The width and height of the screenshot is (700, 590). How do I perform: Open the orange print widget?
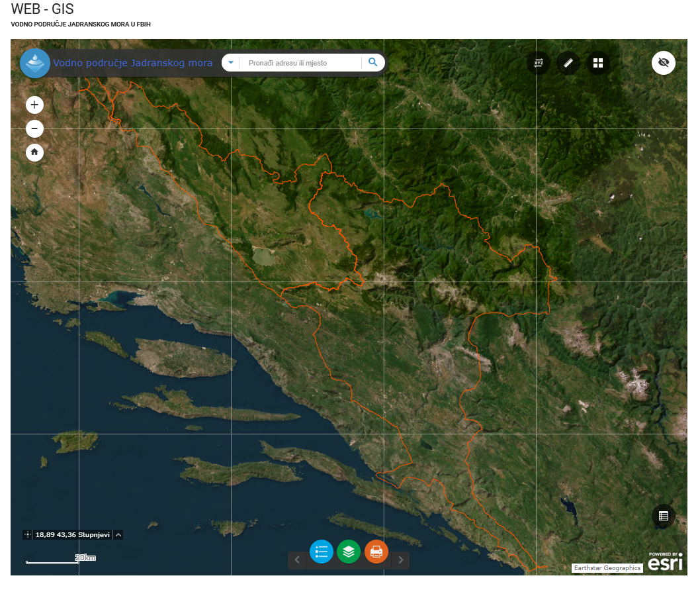[376, 552]
